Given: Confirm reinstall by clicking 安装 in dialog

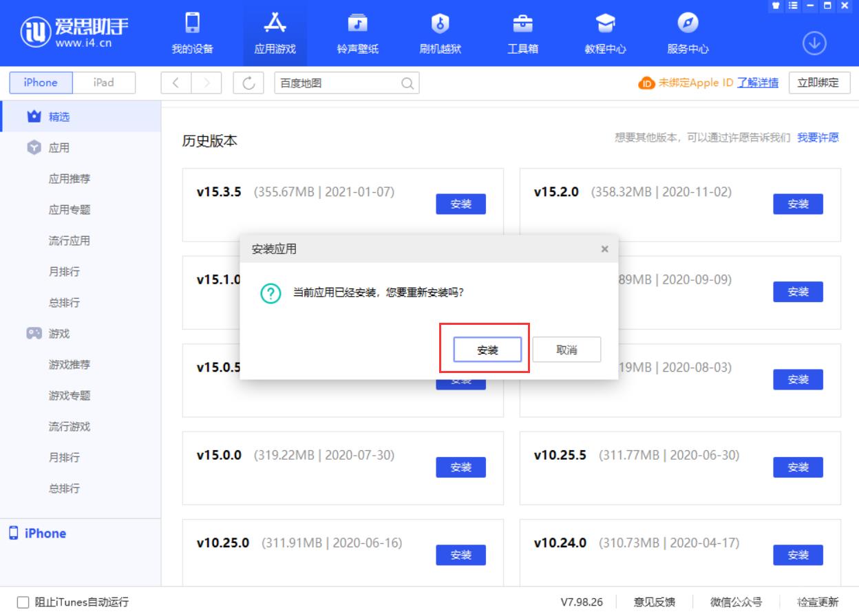Looking at the screenshot, I should point(488,349).
